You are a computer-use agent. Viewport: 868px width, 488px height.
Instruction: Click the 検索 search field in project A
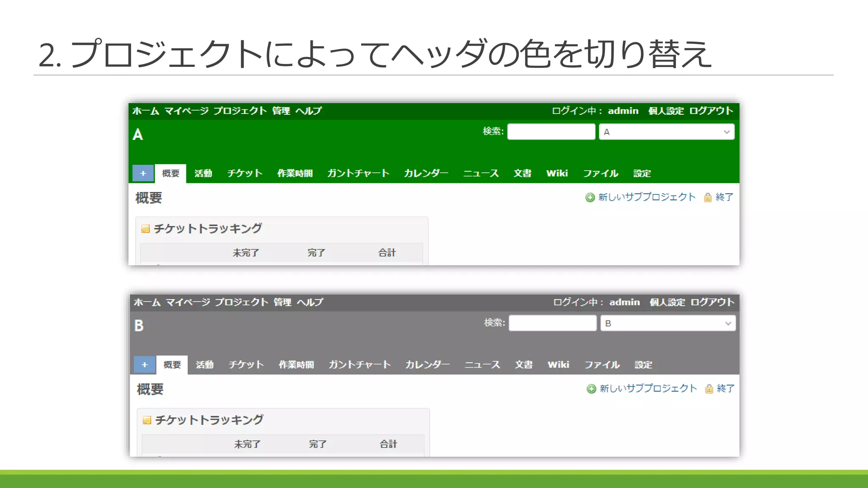pyautogui.click(x=551, y=132)
